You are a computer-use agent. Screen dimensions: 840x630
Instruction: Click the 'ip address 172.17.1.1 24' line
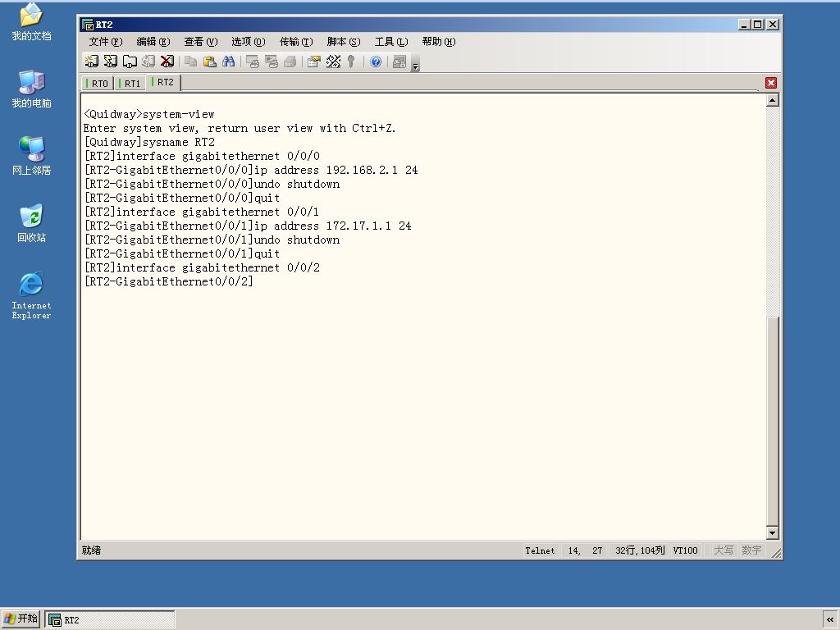click(248, 226)
